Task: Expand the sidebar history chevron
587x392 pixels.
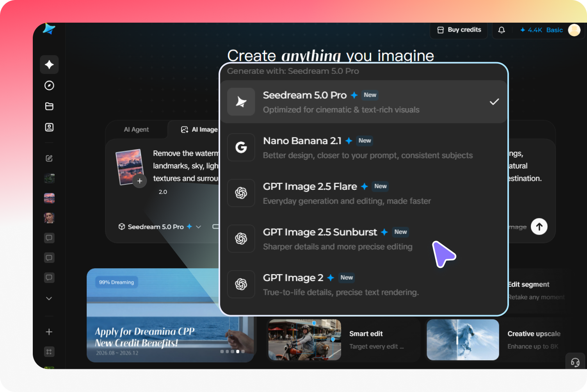Action: tap(49, 299)
